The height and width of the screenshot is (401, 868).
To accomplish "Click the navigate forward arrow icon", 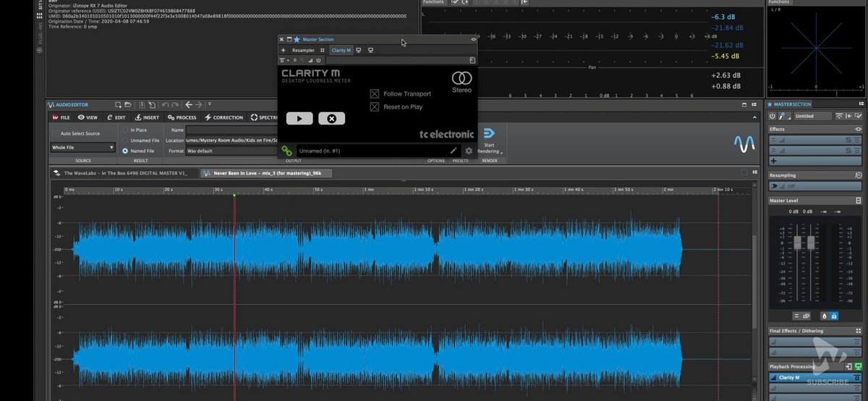I will point(199,105).
